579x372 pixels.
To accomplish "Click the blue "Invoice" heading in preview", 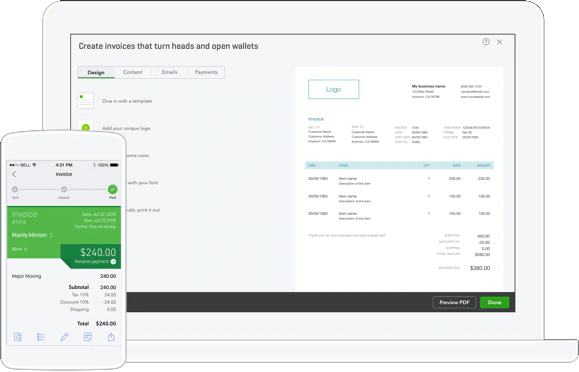I will (x=316, y=119).
